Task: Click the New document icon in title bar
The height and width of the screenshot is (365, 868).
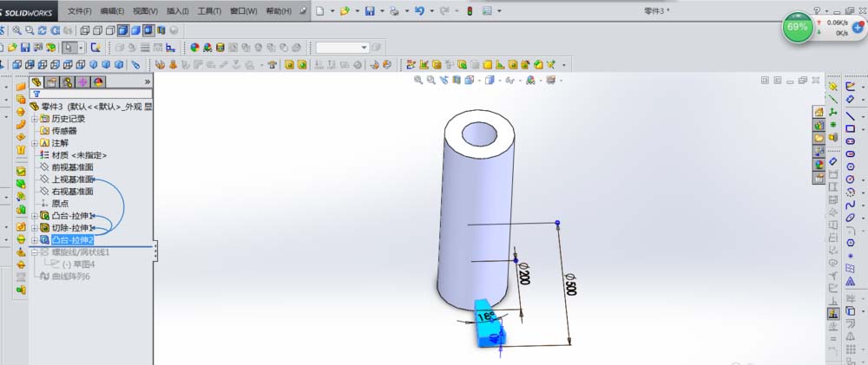Action: click(322, 10)
